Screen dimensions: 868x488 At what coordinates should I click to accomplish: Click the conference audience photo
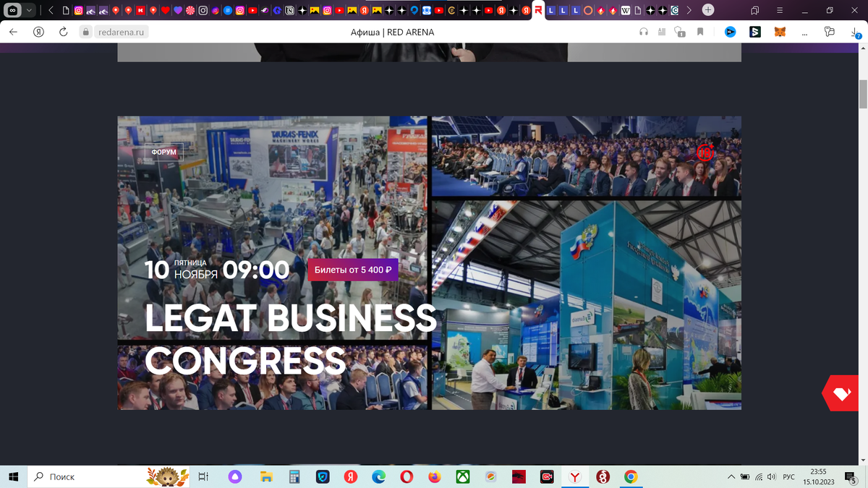pyautogui.click(x=587, y=156)
